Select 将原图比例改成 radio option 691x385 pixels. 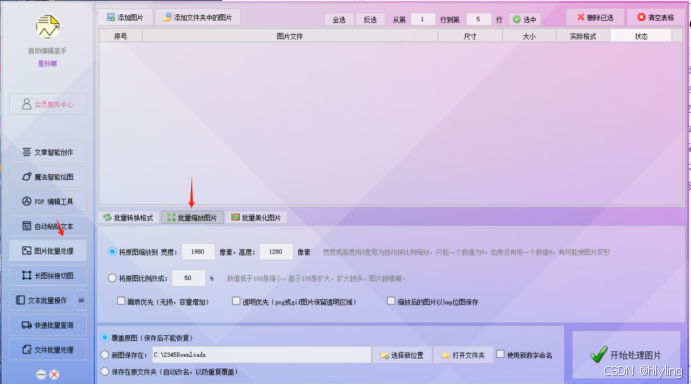tap(112, 278)
